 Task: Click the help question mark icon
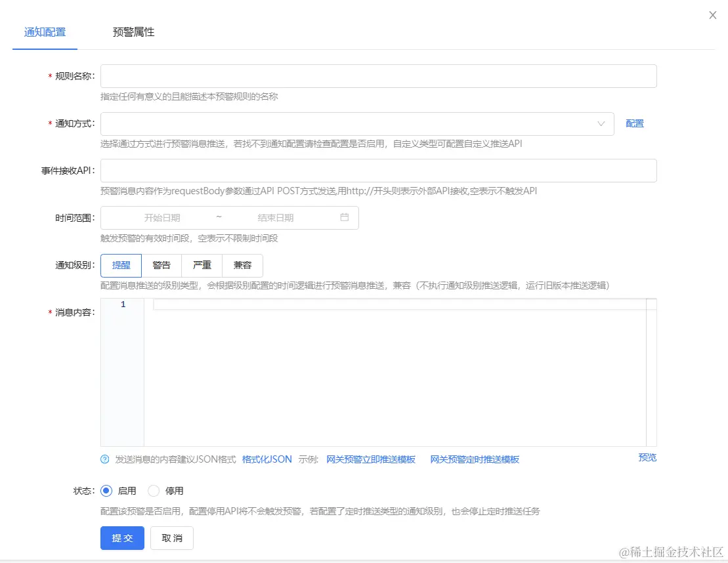[x=105, y=459]
